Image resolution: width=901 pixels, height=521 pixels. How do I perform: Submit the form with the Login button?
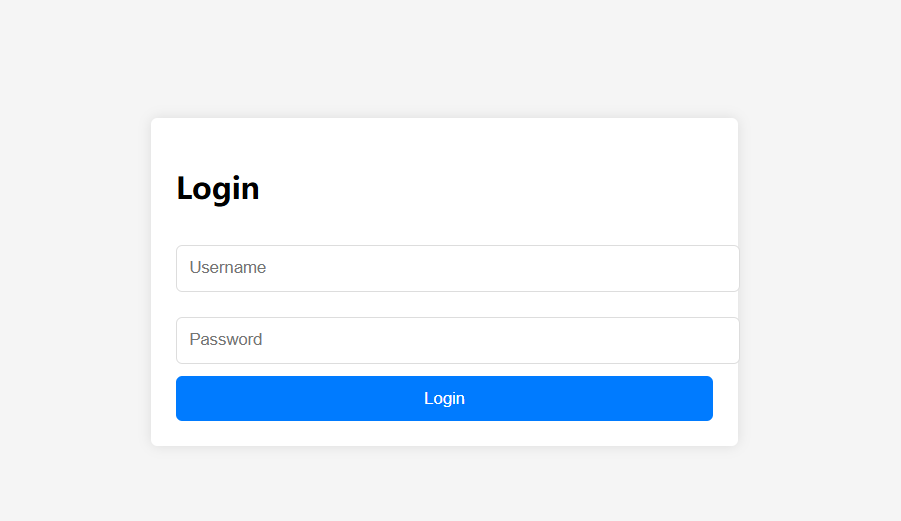click(444, 398)
